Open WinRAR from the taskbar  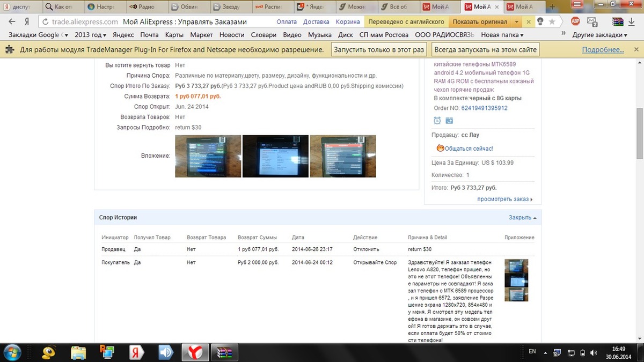click(224, 352)
